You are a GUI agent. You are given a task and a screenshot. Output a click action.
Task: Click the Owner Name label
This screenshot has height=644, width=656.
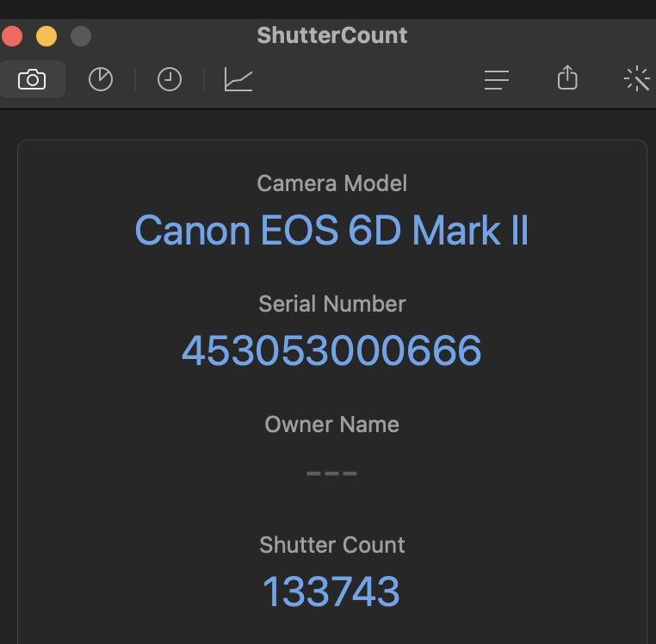coord(331,424)
